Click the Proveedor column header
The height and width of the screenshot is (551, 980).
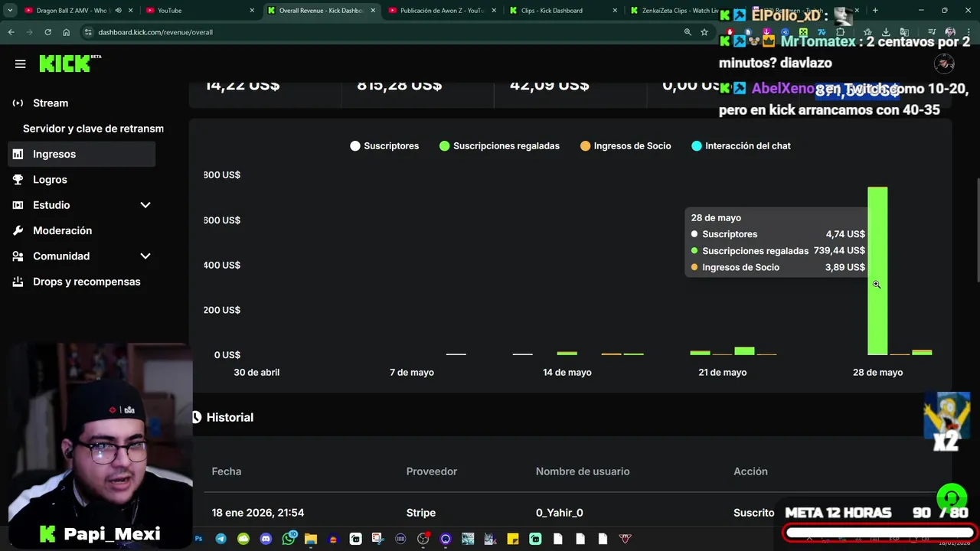pos(432,471)
